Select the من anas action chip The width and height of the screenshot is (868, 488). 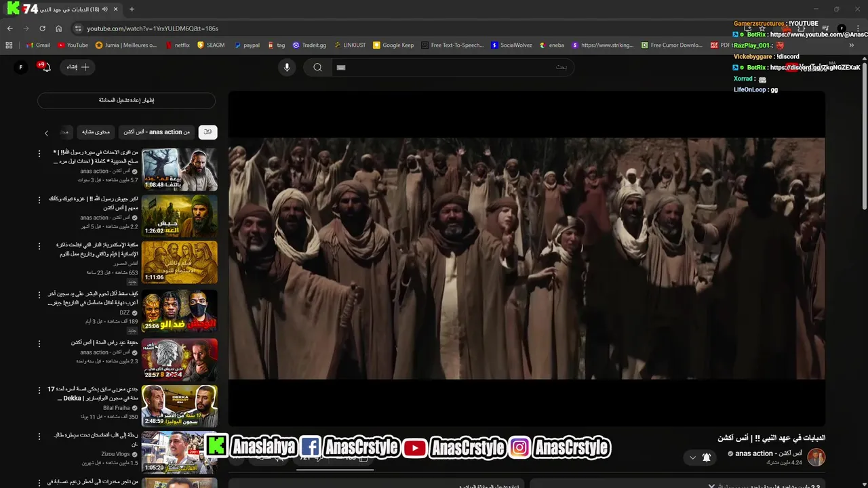(x=157, y=132)
